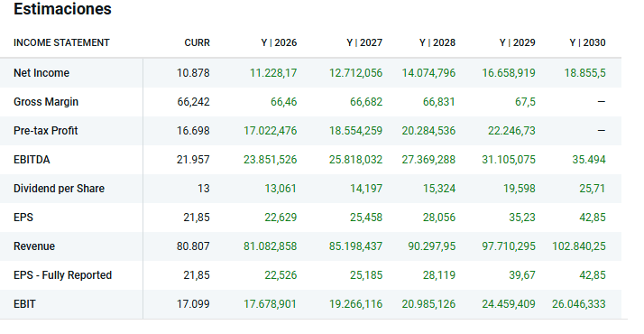
Task: Click the Y | 2029 column header
Action: coord(518,42)
